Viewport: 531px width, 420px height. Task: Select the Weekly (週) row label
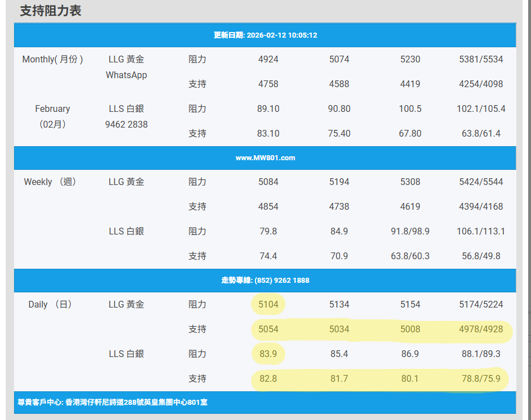click(49, 182)
